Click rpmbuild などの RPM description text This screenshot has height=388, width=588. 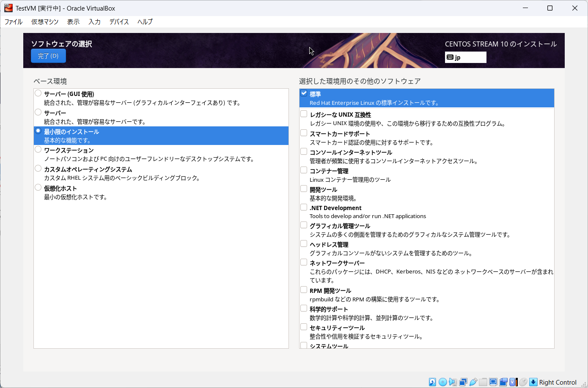coord(375,299)
